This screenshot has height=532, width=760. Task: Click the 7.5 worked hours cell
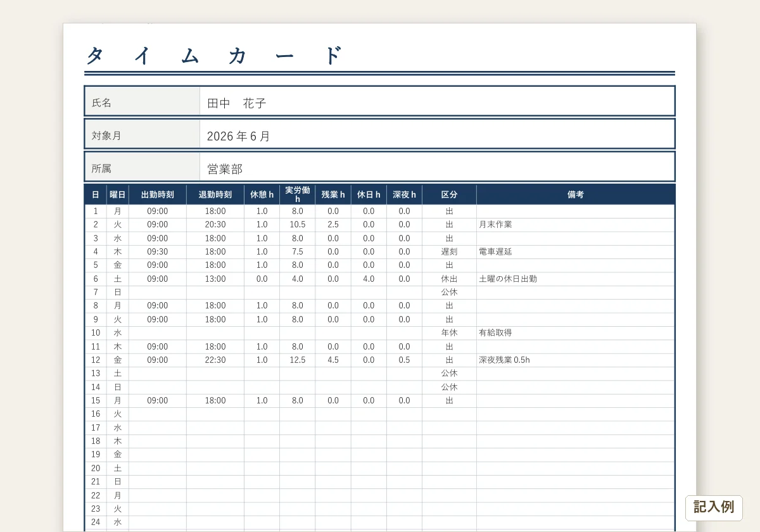point(298,251)
